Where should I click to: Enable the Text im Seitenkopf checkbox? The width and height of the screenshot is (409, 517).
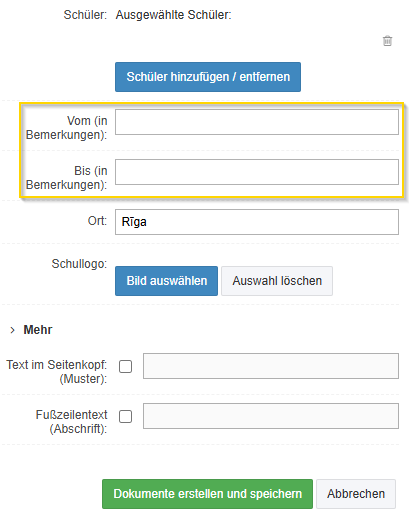pos(125,366)
